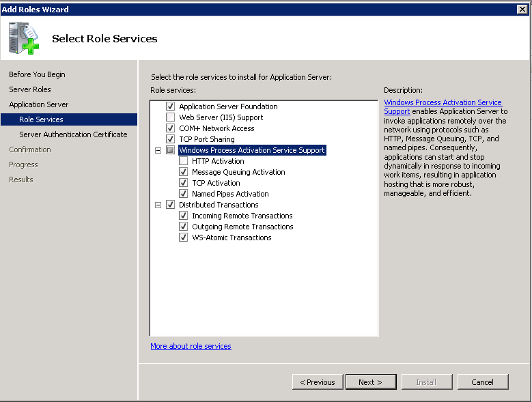Select Message Queuing Activation label

point(238,172)
